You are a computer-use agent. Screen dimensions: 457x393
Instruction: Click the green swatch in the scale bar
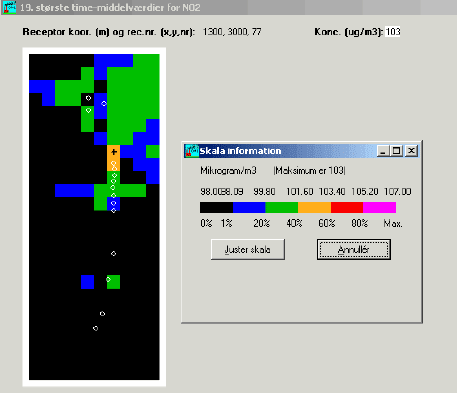tap(282, 207)
